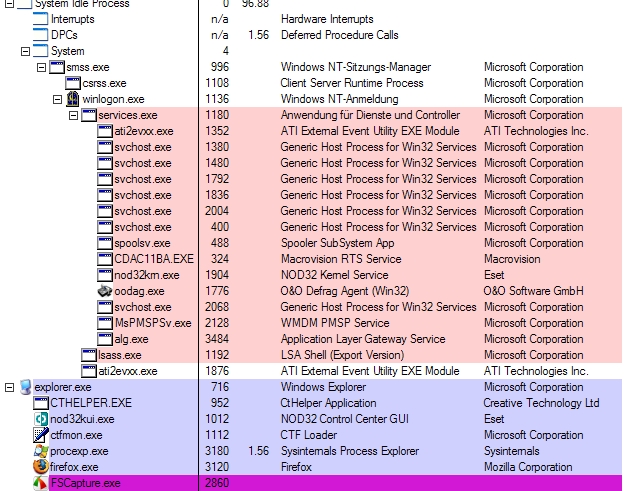The image size is (625, 491).
Task: Click PID 1792 in the svchost row
Action: pyautogui.click(x=217, y=179)
